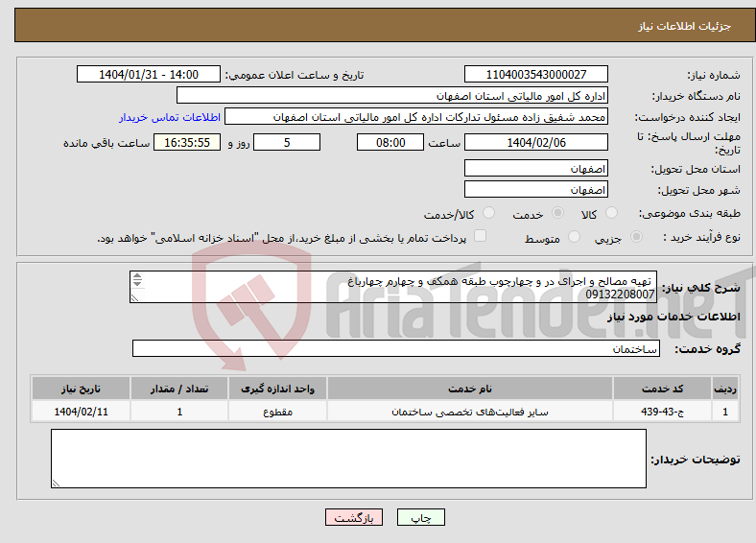Click the شماره نیاز field 1104003543000027
756x543 pixels.
535,74
